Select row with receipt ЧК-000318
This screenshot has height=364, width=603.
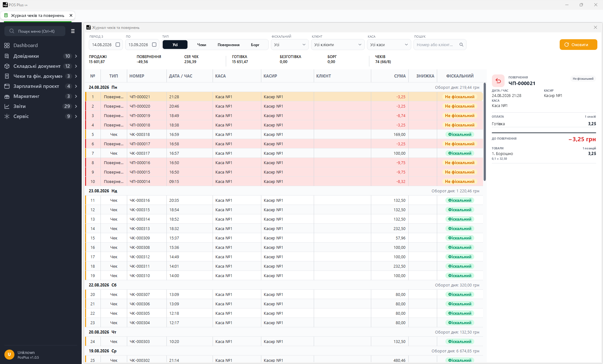coord(284,134)
